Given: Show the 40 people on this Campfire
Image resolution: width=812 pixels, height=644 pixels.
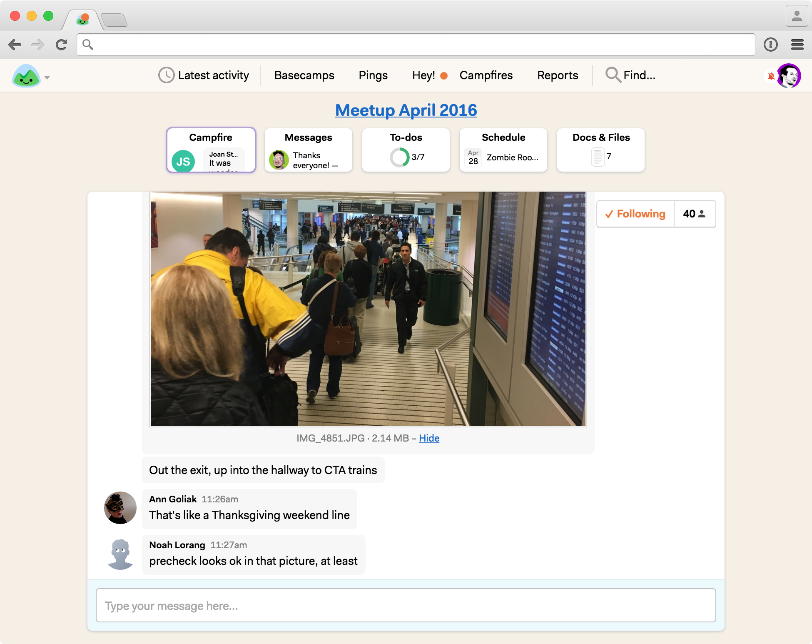Looking at the screenshot, I should (695, 214).
